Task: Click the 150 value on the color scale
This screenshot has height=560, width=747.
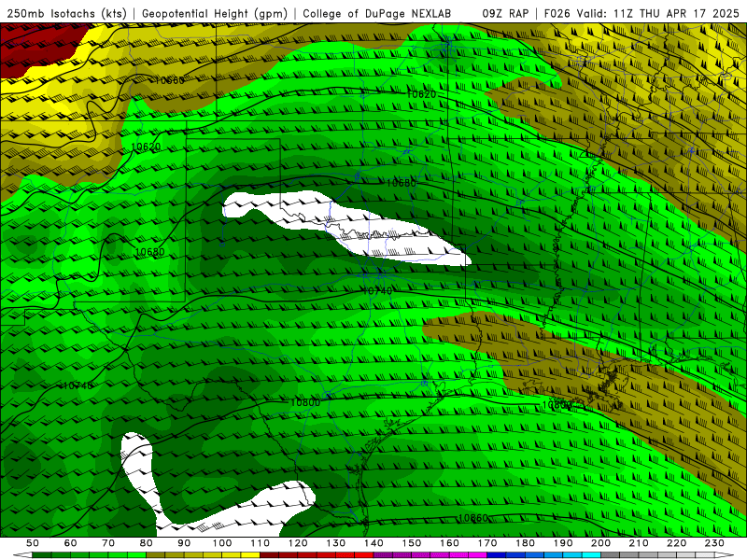Action: 411,543
